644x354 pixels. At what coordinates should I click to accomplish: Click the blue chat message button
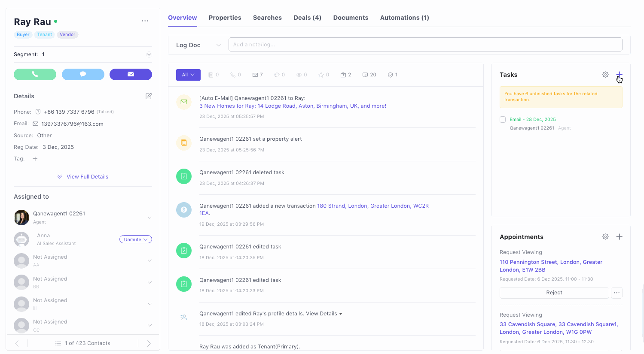pos(83,74)
